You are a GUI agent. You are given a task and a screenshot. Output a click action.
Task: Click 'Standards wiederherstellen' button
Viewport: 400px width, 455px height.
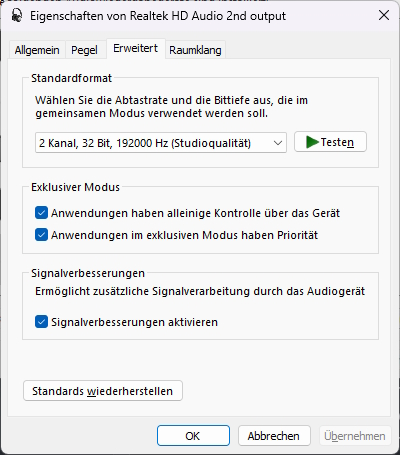pos(103,391)
